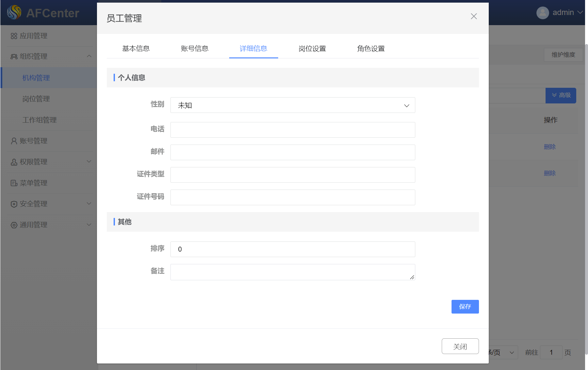This screenshot has width=588, height=370.
Task: Switch to the 岗位设置 tab
Action: point(312,49)
